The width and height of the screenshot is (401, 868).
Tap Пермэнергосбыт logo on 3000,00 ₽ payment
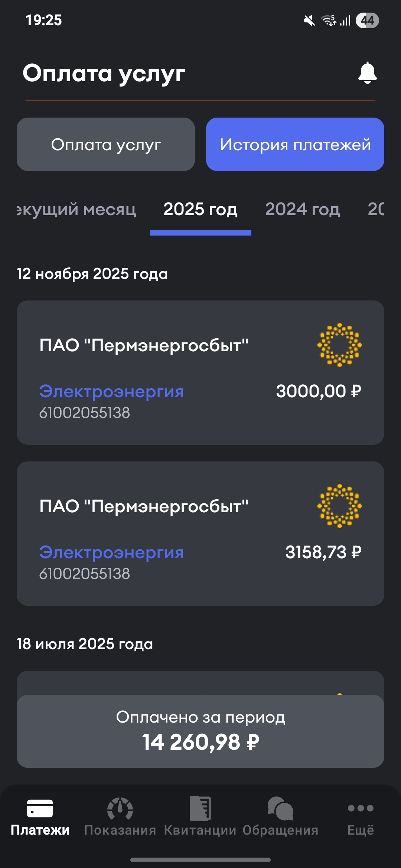click(339, 345)
